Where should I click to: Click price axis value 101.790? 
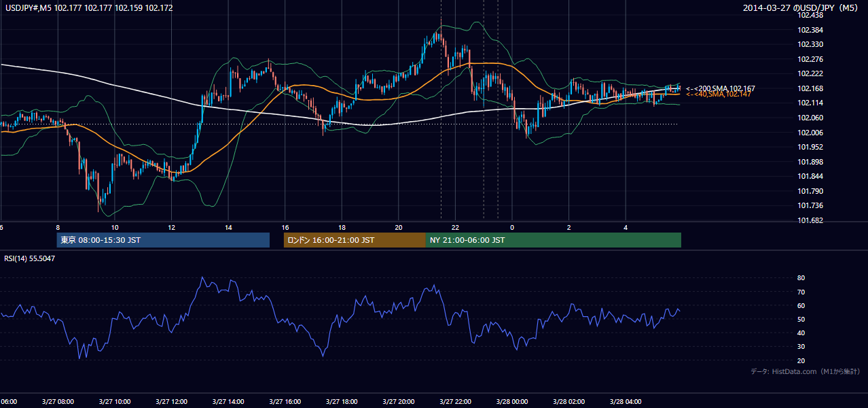point(810,191)
